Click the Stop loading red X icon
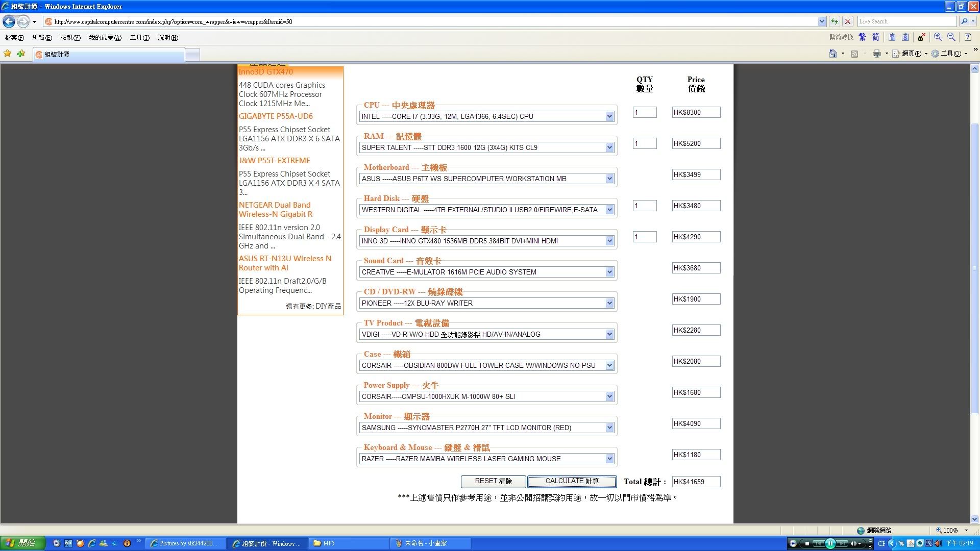980x551 pixels. pyautogui.click(x=848, y=21)
